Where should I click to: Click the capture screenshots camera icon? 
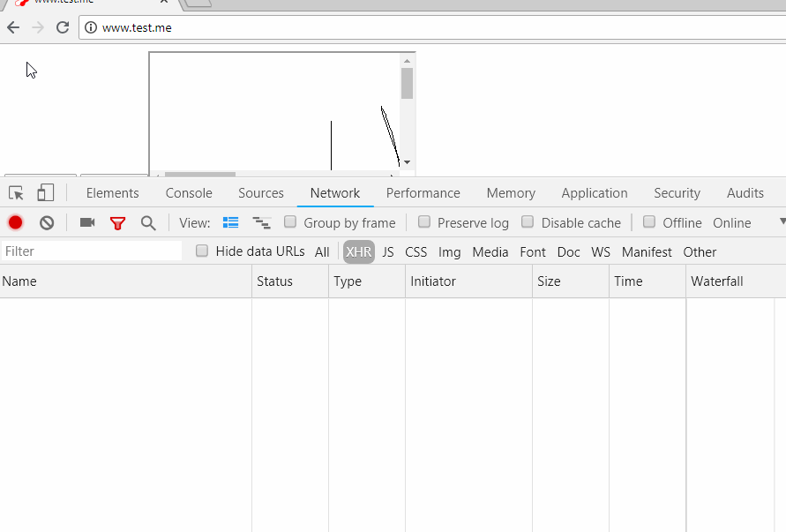[x=87, y=222]
